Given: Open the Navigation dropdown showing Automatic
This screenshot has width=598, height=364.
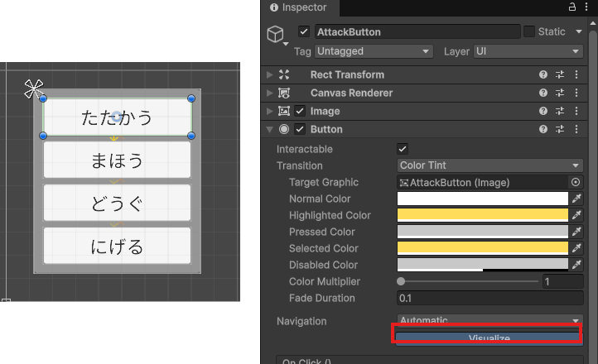Looking at the screenshot, I should click(490, 319).
